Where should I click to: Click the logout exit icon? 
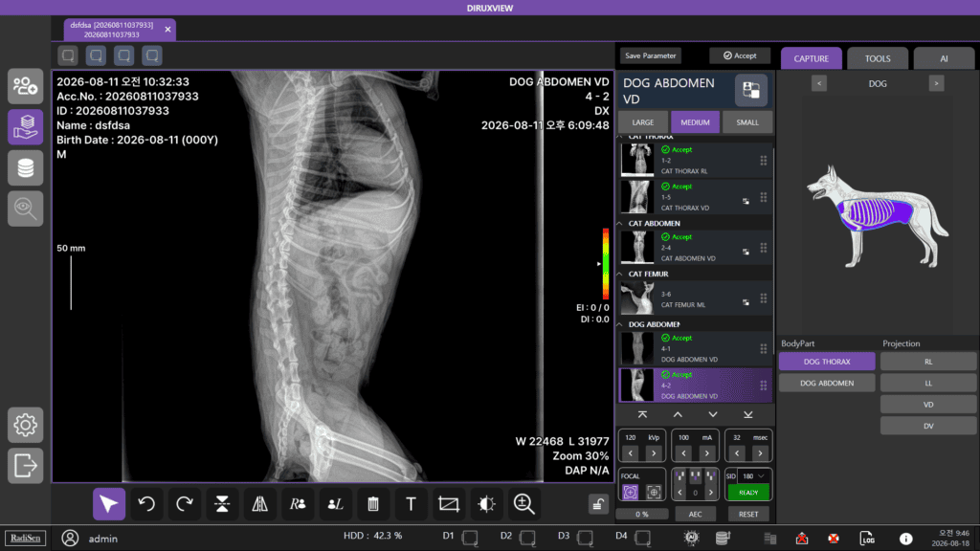click(x=26, y=466)
